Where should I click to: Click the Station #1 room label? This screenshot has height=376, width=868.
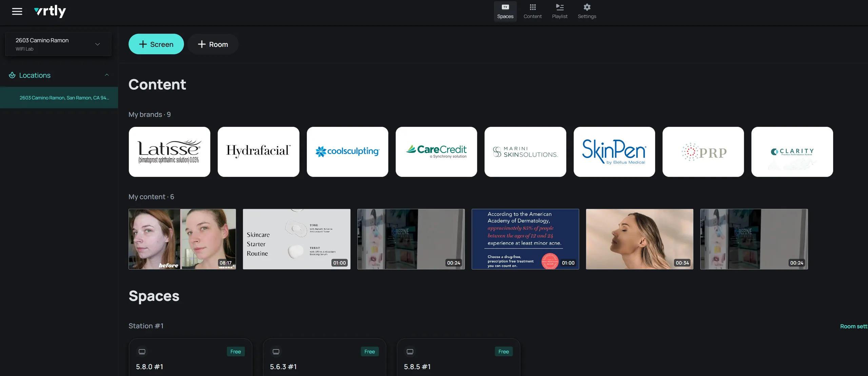pos(146,326)
